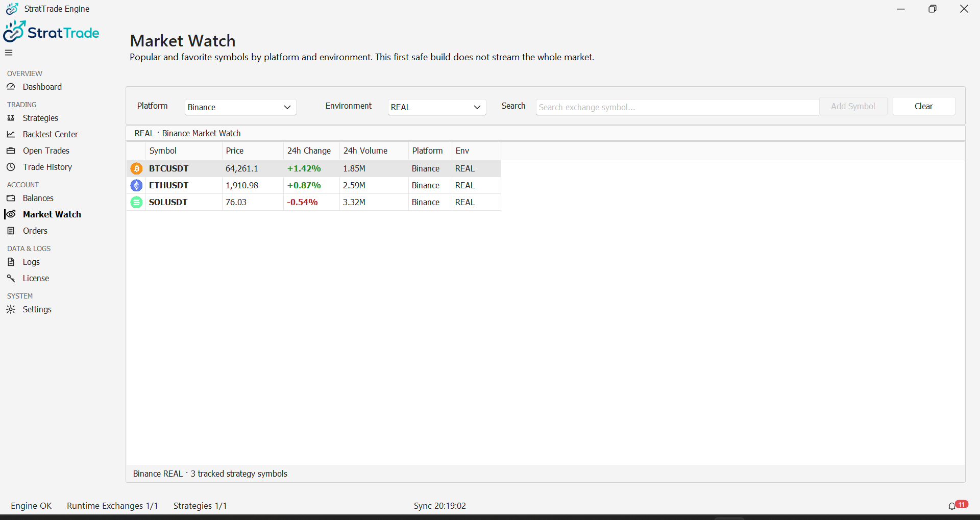Viewport: 980px width, 520px height.
Task: Click the hamburger menu icon under the logo
Action: (9, 53)
